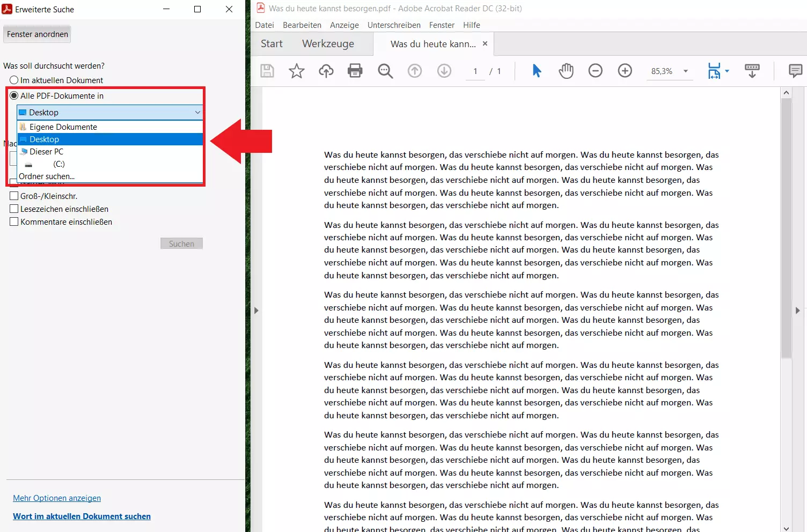Add the document to favorites with the star

click(297, 71)
